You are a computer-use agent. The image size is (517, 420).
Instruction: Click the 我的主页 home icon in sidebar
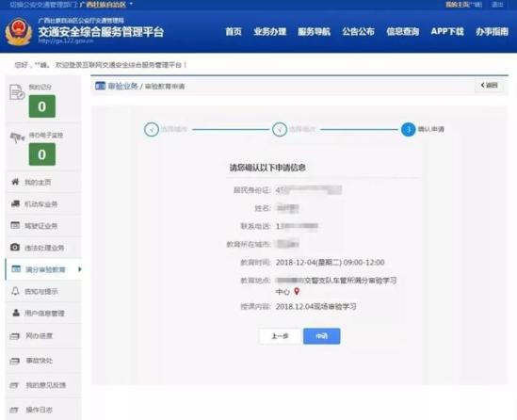pyautogui.click(x=15, y=182)
